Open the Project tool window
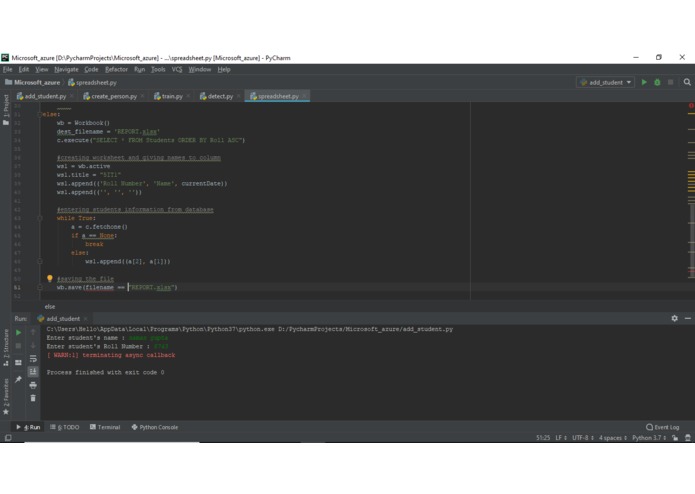The image size is (695, 494). [x=6, y=109]
